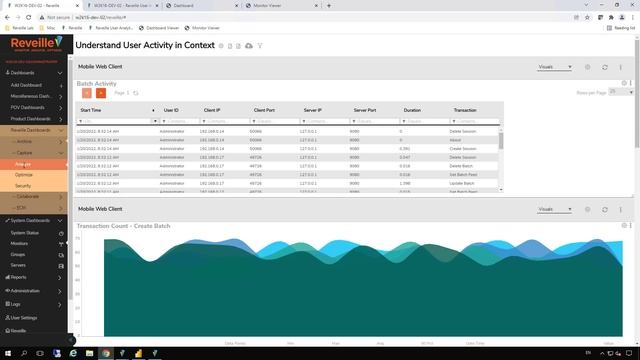Open File Explorer from the taskbar
This screenshot has width=640, height=360.
click(x=89, y=353)
